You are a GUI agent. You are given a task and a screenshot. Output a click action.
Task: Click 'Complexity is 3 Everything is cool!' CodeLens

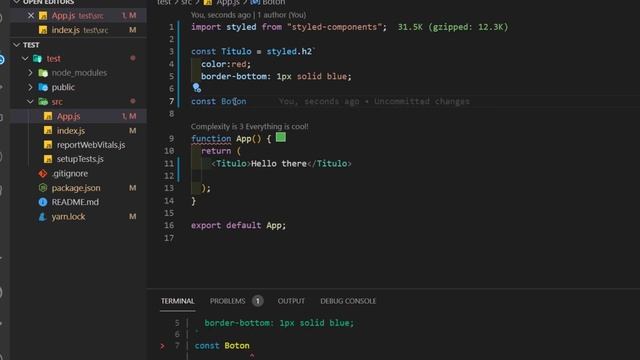point(249,127)
